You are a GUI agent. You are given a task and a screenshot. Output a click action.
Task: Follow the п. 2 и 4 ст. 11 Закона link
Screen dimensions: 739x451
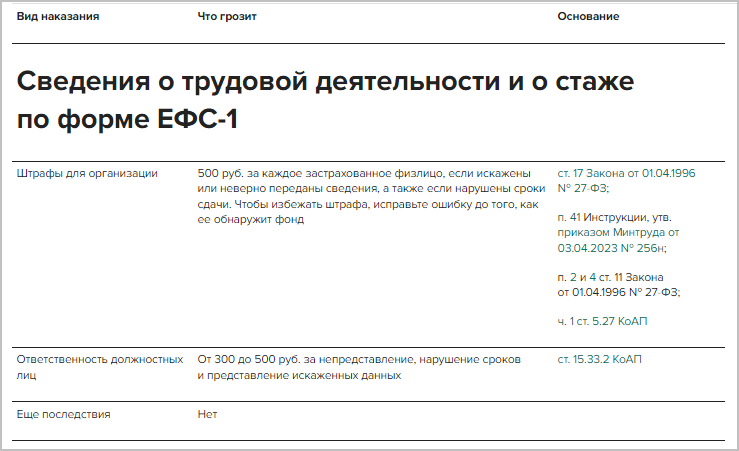click(610, 277)
